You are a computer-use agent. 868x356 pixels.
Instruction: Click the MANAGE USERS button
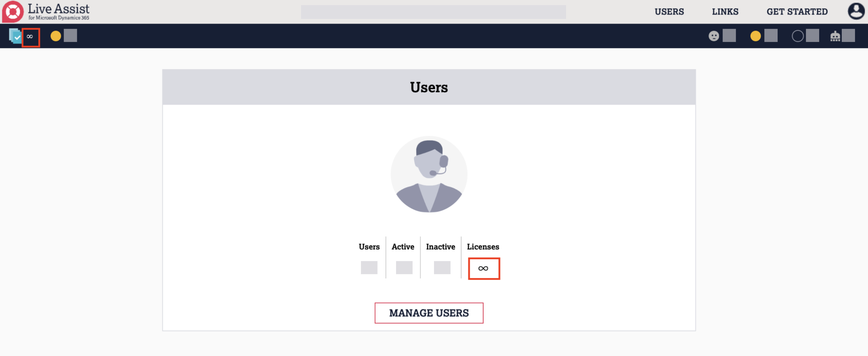click(429, 313)
